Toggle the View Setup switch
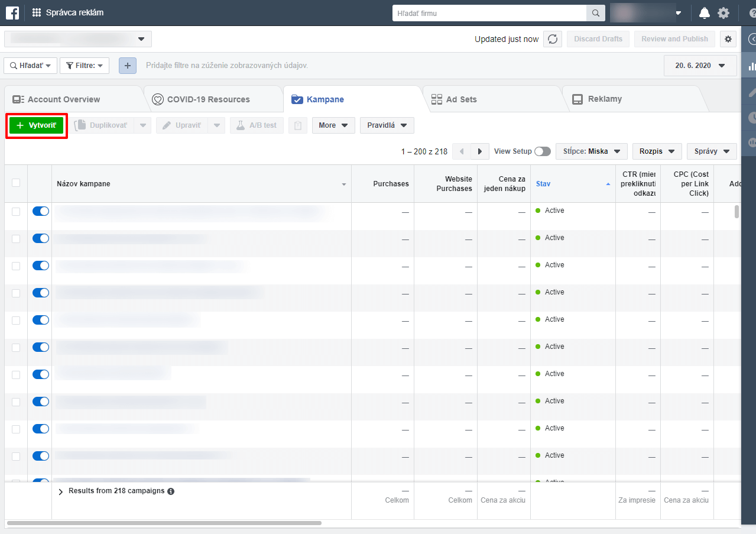The width and height of the screenshot is (756, 534). click(x=542, y=151)
